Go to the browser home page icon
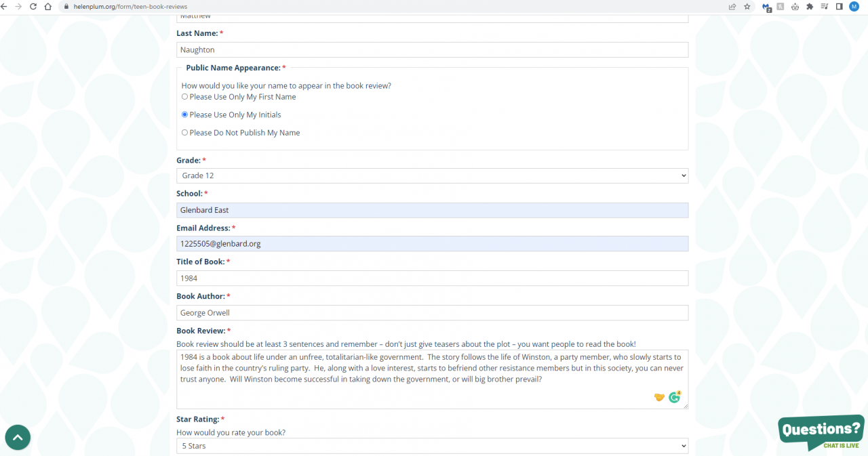 click(47, 6)
